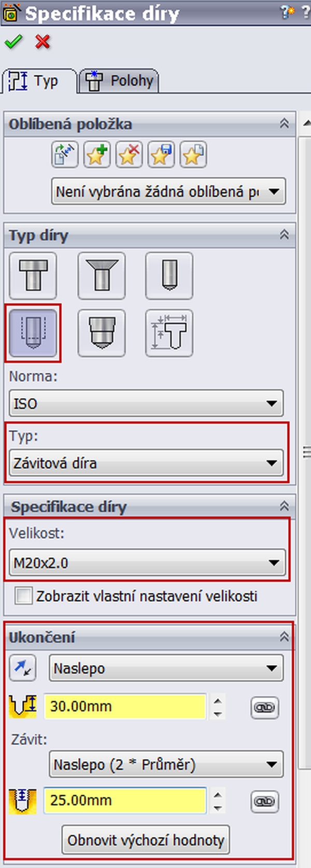311x868 pixels.
Task: Choose the tapered tap hole icon
Action: [x=102, y=333]
